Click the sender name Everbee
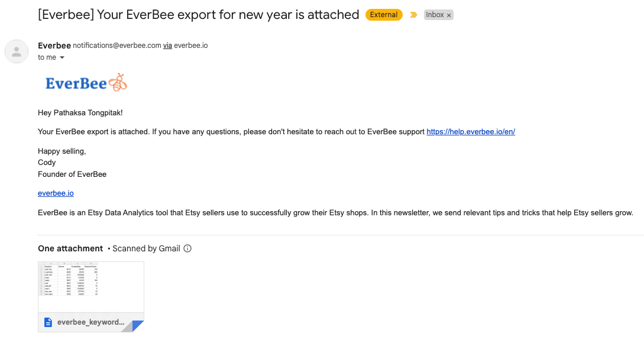The image size is (644, 343). [x=54, y=45]
